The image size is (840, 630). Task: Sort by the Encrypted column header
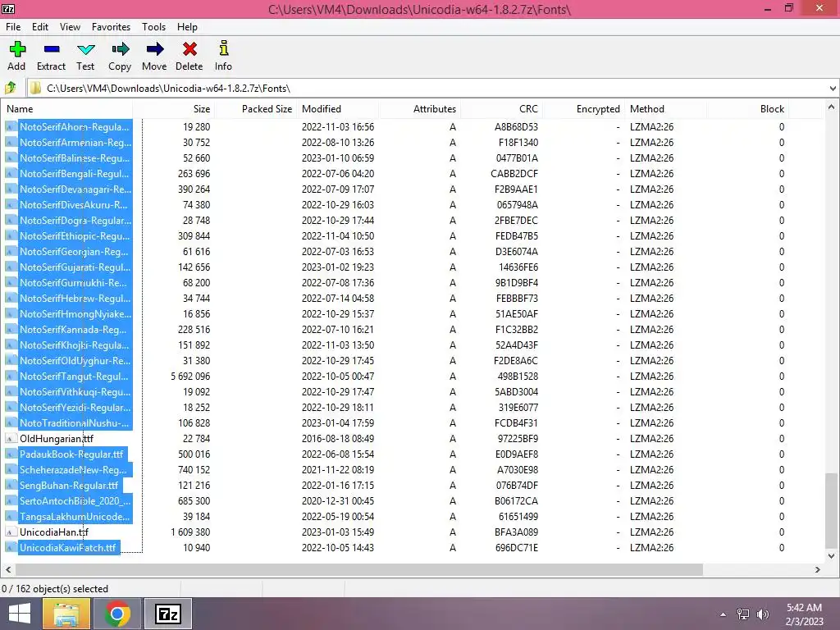tap(584, 109)
